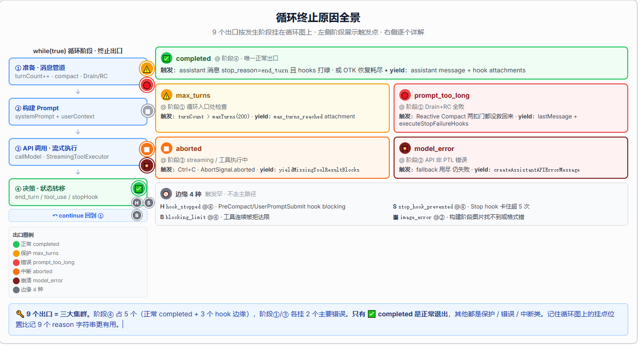
Task: Click the H hook_stopped badge below stage ④
Action: pos(137,203)
